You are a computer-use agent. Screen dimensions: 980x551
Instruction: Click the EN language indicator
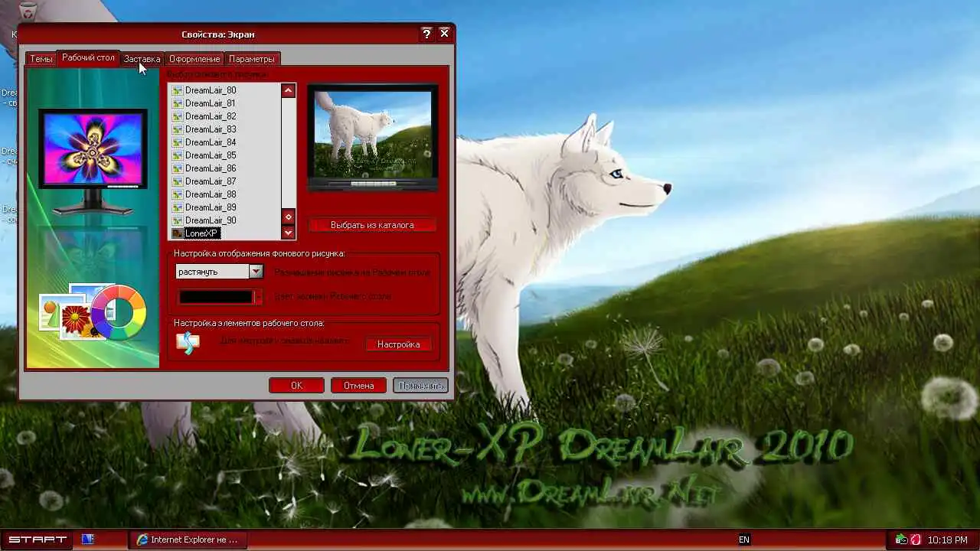pyautogui.click(x=744, y=540)
